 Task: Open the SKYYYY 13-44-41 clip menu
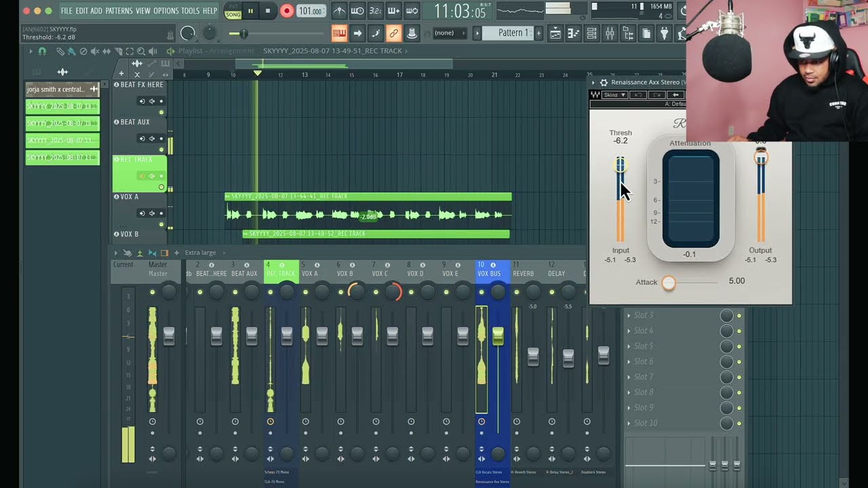tap(228, 197)
